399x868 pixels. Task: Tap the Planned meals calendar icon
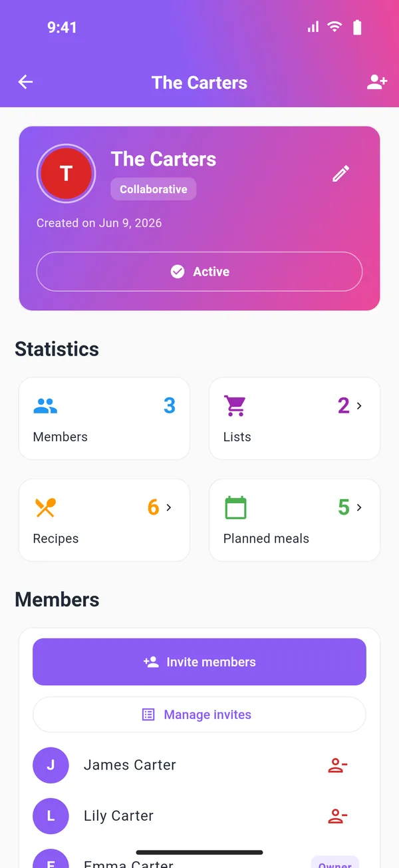click(235, 507)
